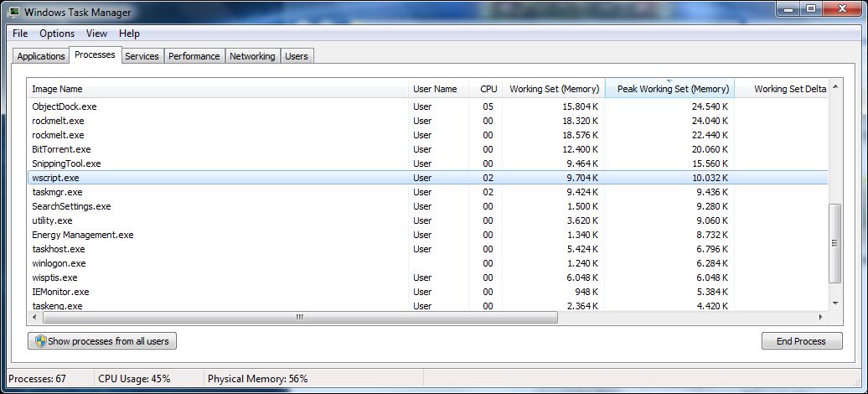Image resolution: width=868 pixels, height=394 pixels.
Task: Select the SearchSettings.exe process
Action: 427,206
